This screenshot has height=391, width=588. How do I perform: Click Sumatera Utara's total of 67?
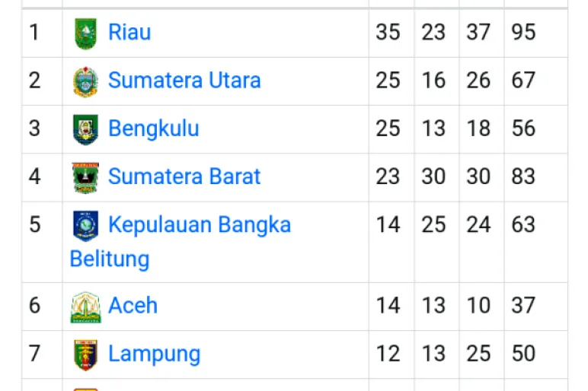click(x=524, y=81)
